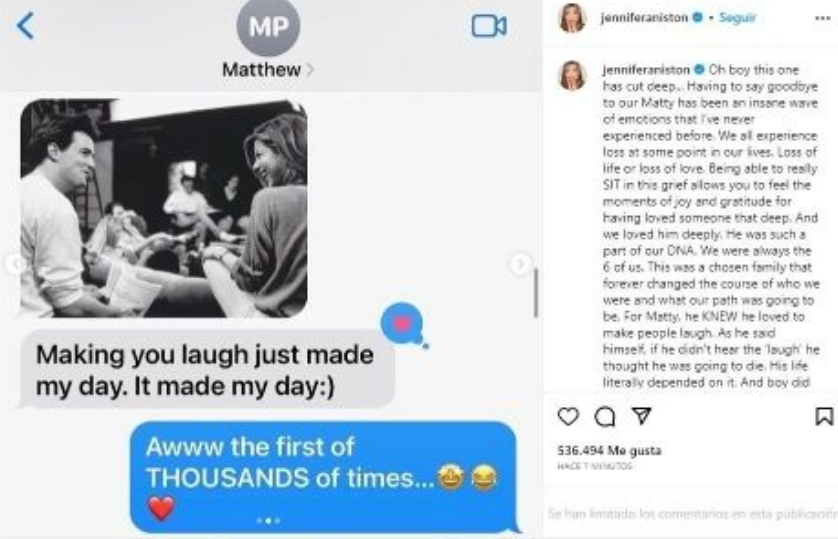Expand Matthew contact details chevron
The image size is (838, 539).
tap(310, 70)
